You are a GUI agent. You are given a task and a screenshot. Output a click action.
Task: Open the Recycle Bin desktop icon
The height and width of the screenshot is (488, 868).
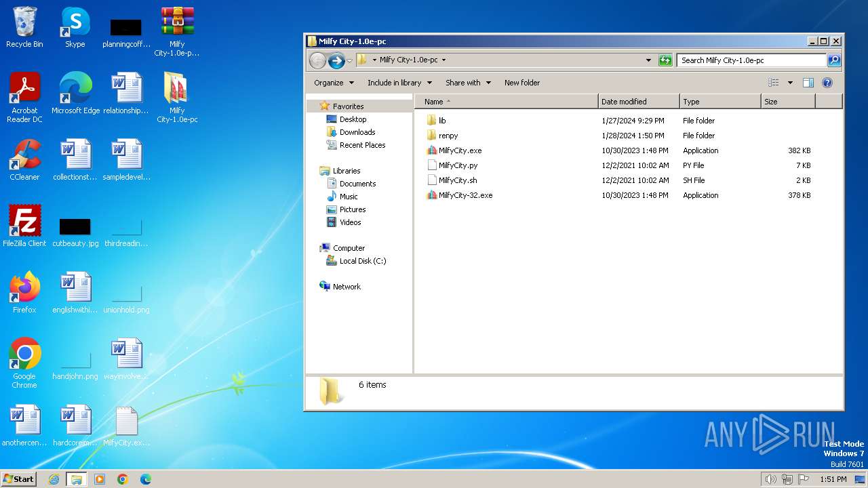pyautogui.click(x=24, y=28)
